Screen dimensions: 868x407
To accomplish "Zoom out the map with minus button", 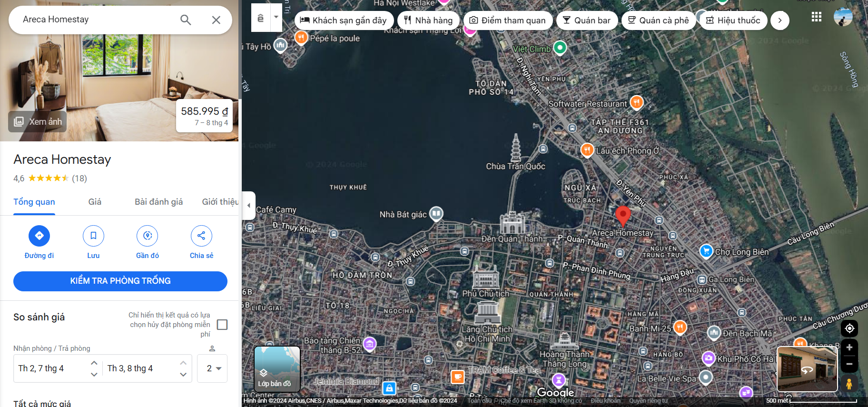I will pos(849,364).
